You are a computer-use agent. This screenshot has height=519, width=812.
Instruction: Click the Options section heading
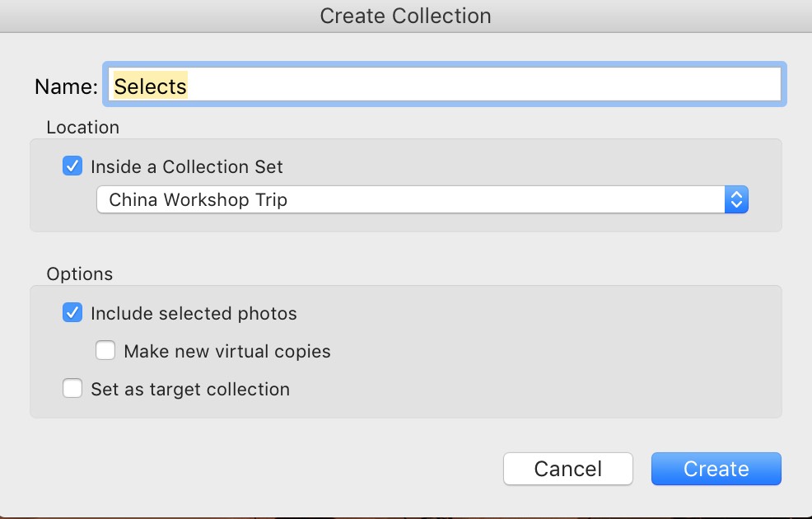click(80, 274)
